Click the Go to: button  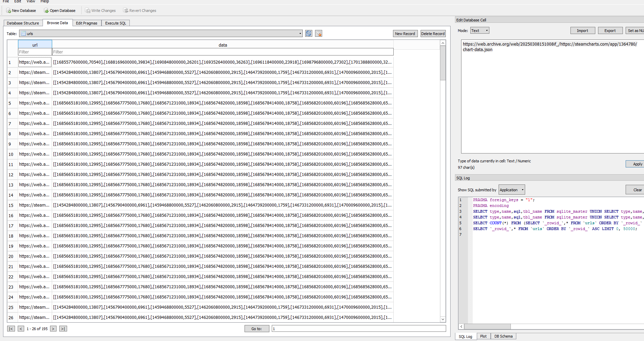(257, 329)
